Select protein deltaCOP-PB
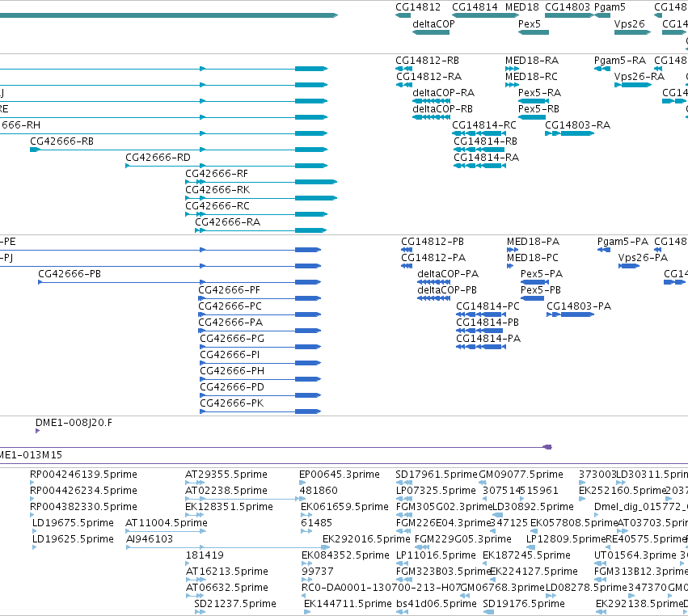 pyautogui.click(x=446, y=290)
